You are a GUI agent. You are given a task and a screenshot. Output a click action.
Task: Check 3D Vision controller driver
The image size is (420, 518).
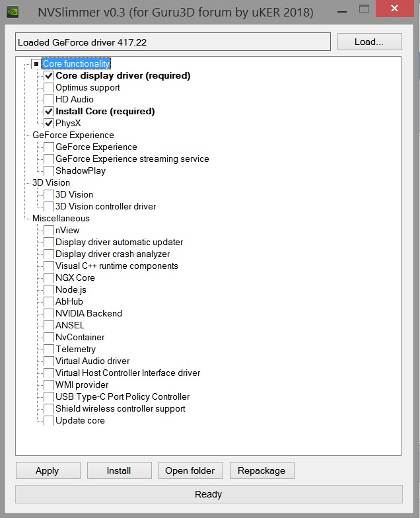[x=49, y=206]
